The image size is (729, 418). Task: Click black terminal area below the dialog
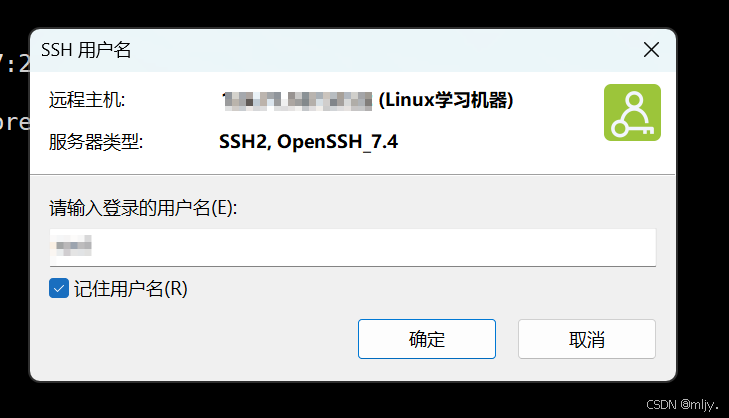tap(350, 400)
